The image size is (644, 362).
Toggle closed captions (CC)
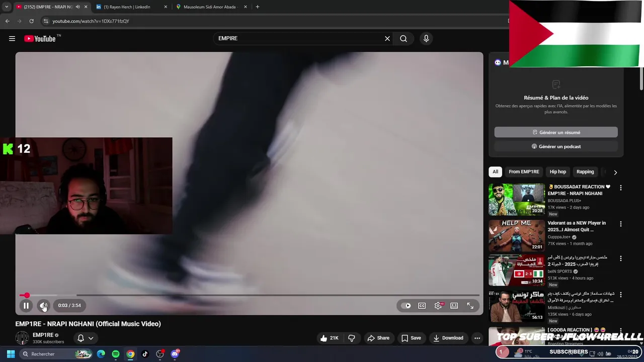(x=422, y=306)
